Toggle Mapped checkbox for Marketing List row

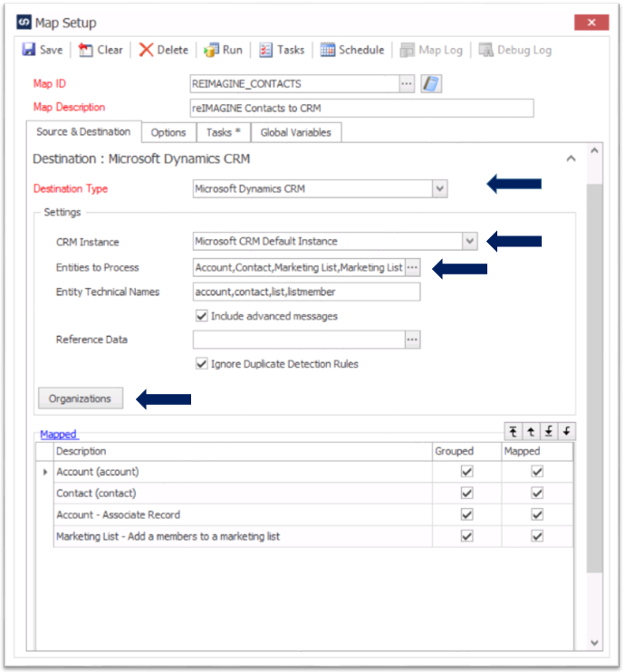coord(537,536)
